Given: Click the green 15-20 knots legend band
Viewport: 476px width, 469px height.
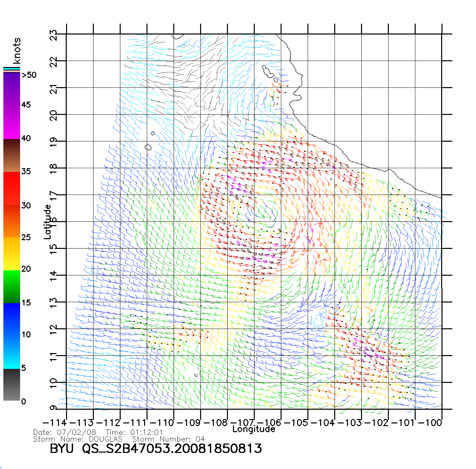Looking at the screenshot, I should [12, 286].
